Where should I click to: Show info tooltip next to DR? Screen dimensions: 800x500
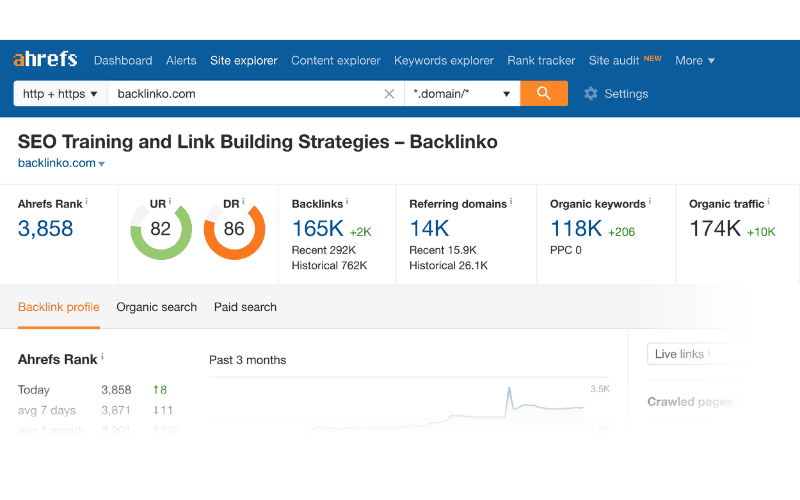click(243, 202)
